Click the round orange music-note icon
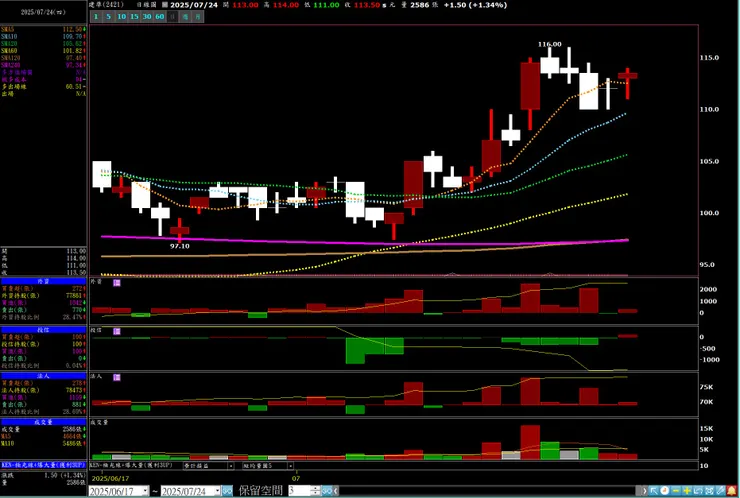The width and height of the screenshot is (740, 498). point(664,491)
